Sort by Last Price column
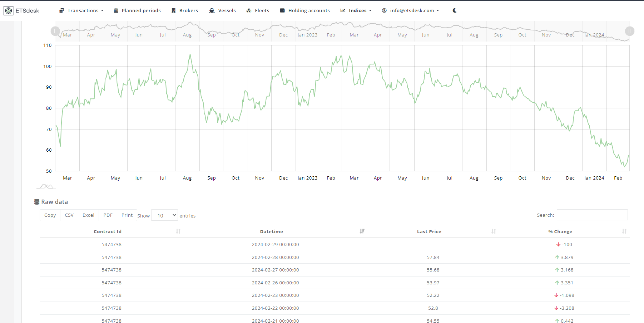The height and width of the screenshot is (323, 644). 494,231
